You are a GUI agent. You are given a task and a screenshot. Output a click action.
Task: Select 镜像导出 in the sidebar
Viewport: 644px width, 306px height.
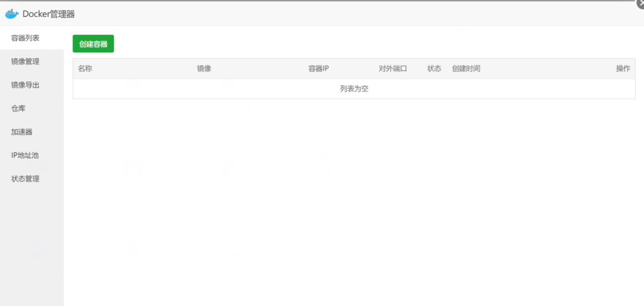[26, 85]
